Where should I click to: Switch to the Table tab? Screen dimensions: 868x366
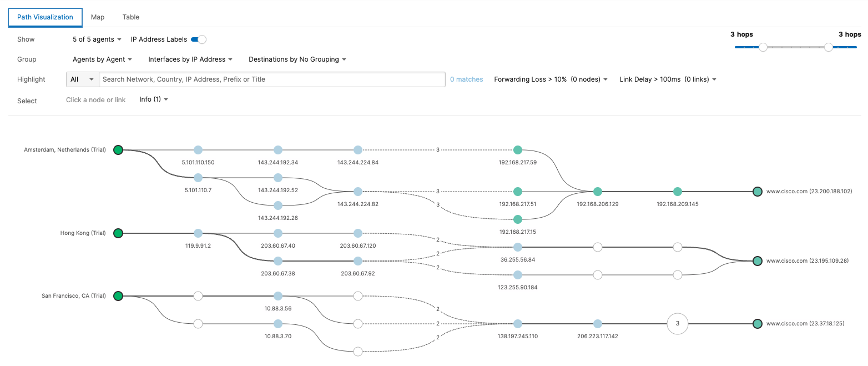[x=131, y=17]
